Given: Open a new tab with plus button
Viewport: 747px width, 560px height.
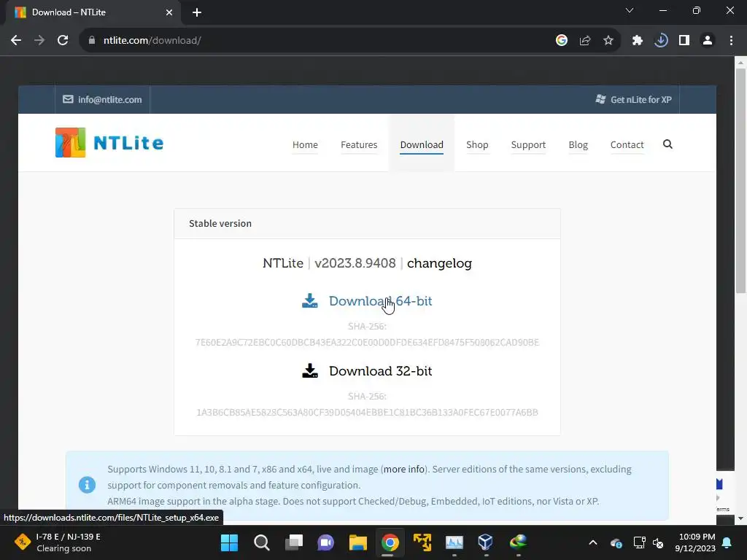Looking at the screenshot, I should [x=197, y=12].
